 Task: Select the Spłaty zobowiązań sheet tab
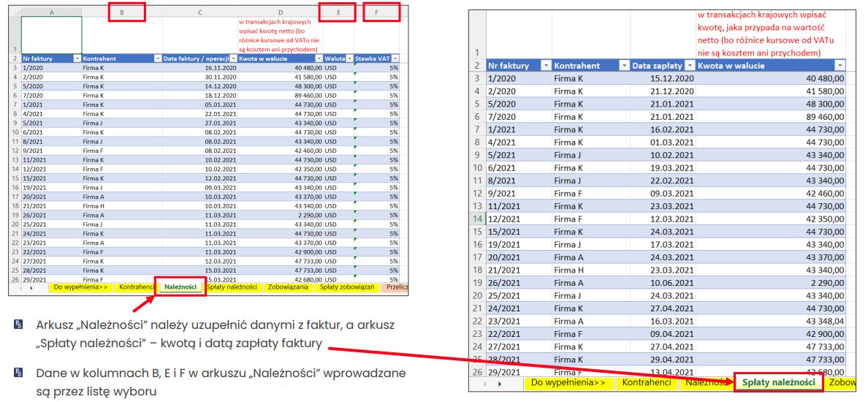click(x=347, y=287)
